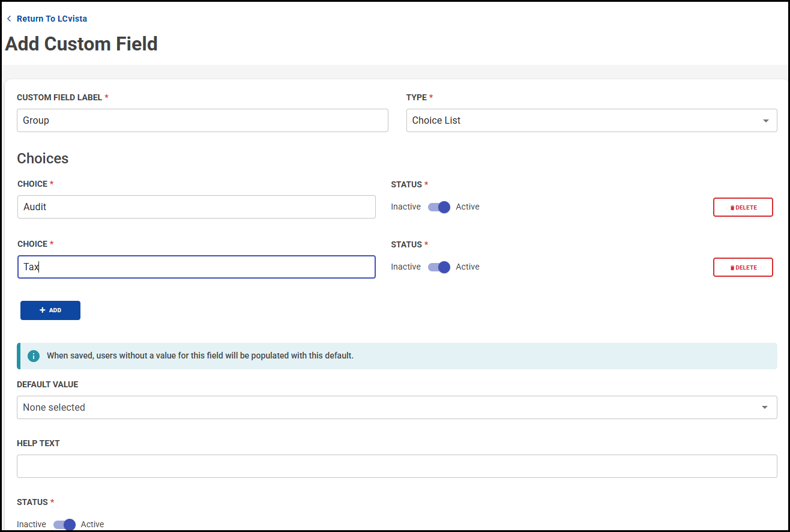Screen dimensions: 790x532
Task: Delete the Tax choice
Action: pyautogui.click(x=743, y=267)
